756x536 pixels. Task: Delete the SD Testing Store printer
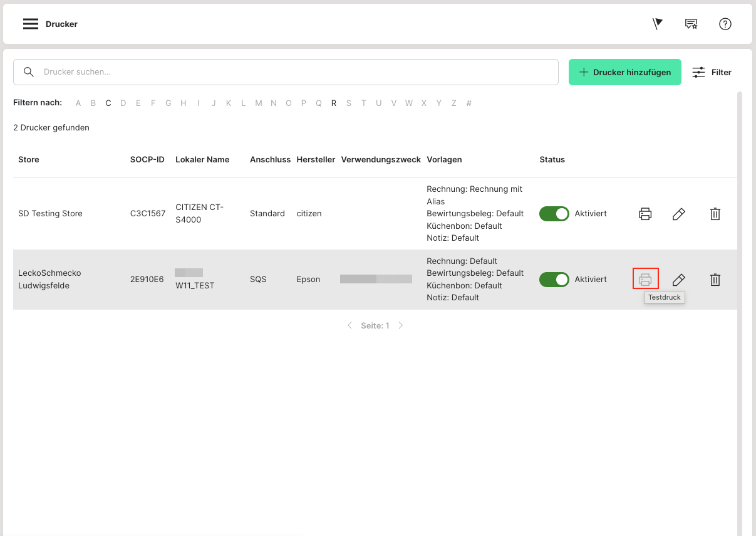715,214
